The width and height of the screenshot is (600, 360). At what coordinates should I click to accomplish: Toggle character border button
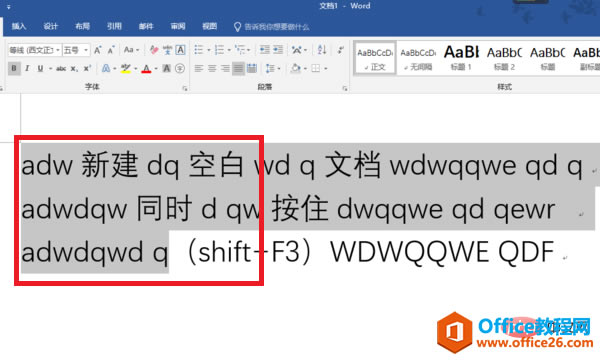click(x=180, y=50)
